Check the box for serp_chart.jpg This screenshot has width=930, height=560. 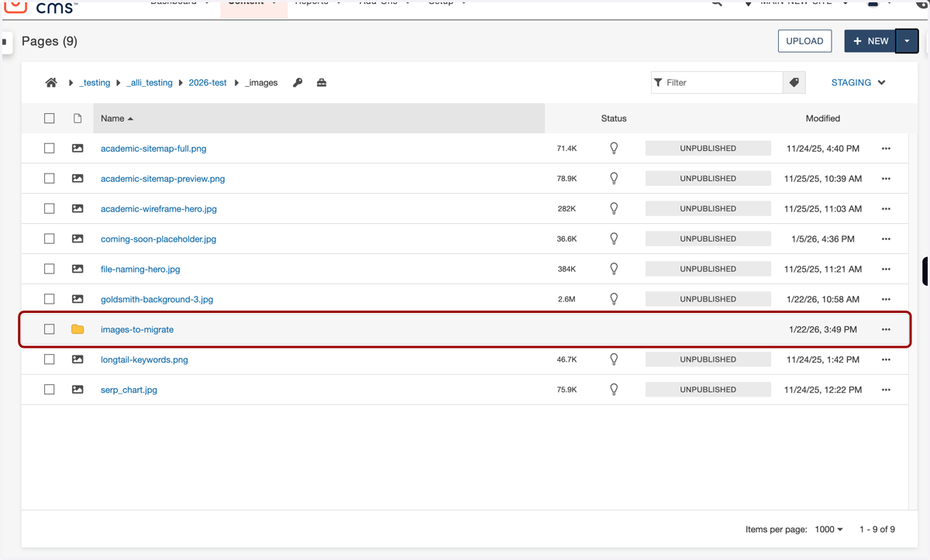click(x=50, y=390)
